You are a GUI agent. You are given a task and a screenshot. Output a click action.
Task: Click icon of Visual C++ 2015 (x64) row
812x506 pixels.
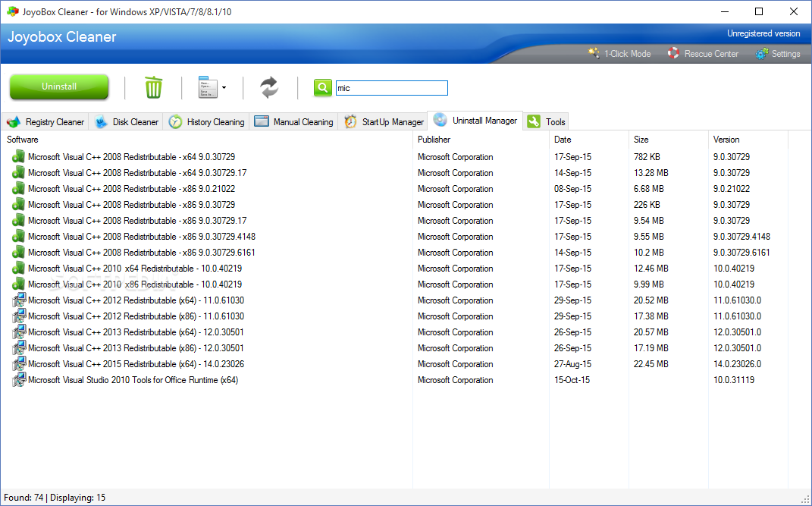click(19, 364)
